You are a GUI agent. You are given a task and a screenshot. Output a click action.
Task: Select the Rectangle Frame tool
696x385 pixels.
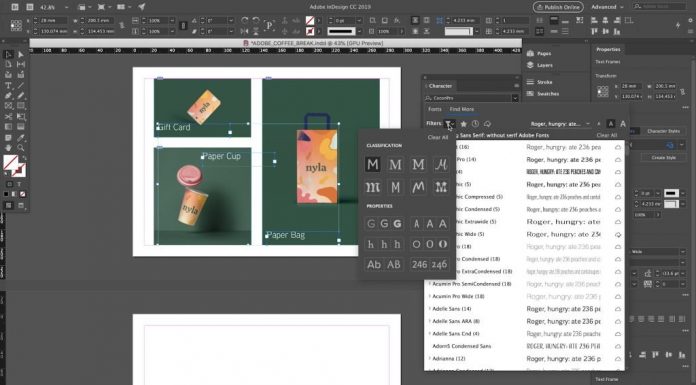pyautogui.click(x=8, y=106)
